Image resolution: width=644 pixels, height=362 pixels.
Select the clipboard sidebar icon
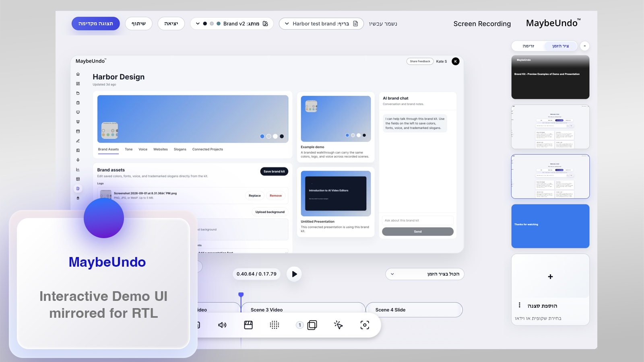(78, 103)
